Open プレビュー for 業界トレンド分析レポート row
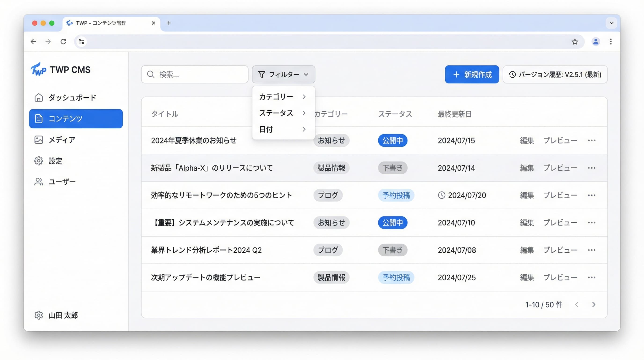Screen dimensions: 644x360 [x=560, y=250]
